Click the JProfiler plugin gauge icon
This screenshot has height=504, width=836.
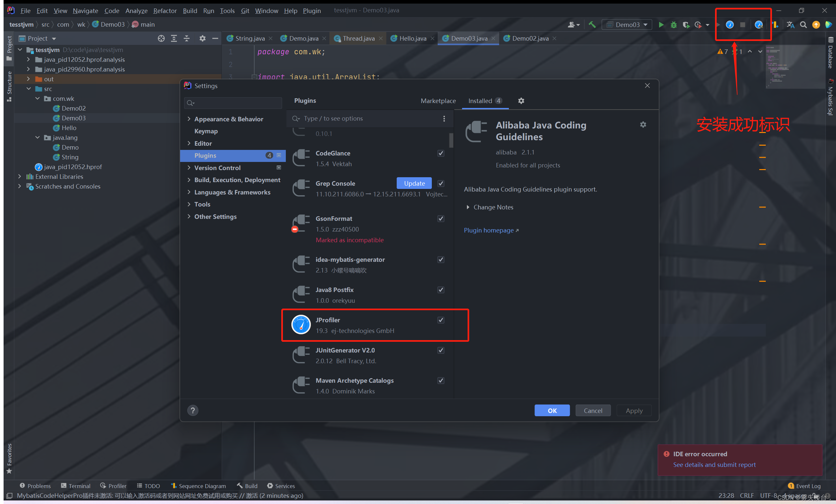(x=301, y=325)
